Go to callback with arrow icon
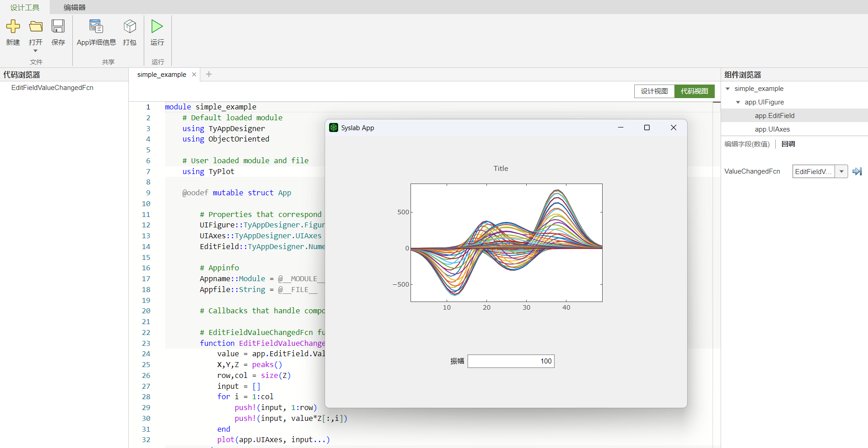868x448 pixels. [x=857, y=171]
